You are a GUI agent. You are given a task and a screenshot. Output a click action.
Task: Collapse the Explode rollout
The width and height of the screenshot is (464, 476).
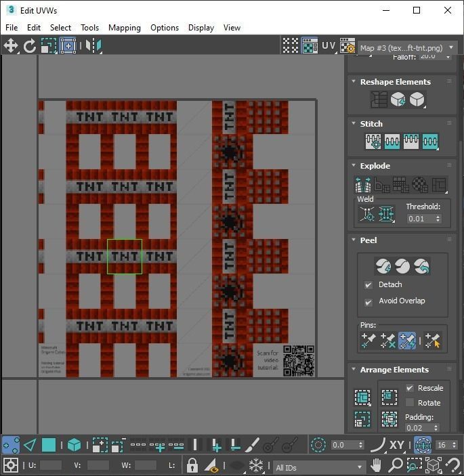tap(354, 165)
